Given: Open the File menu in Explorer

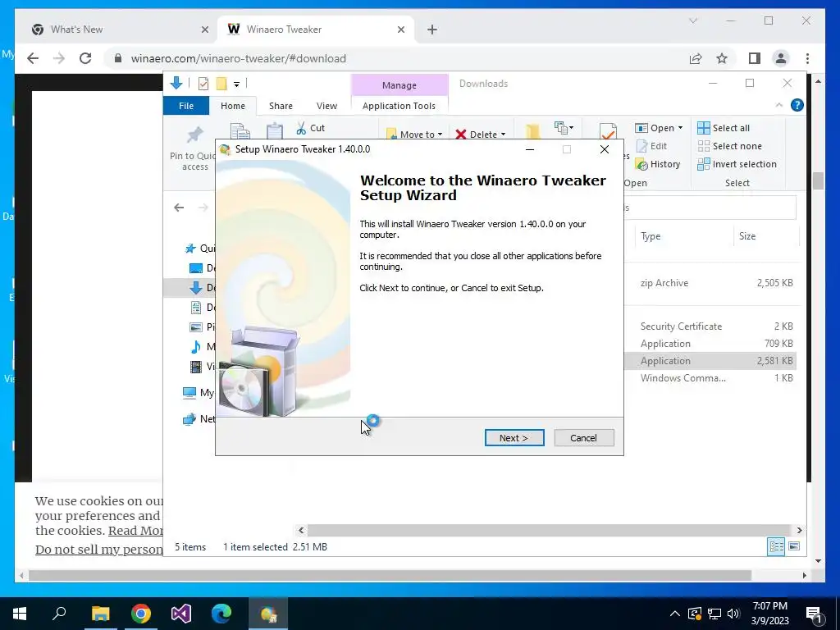Looking at the screenshot, I should (186, 106).
